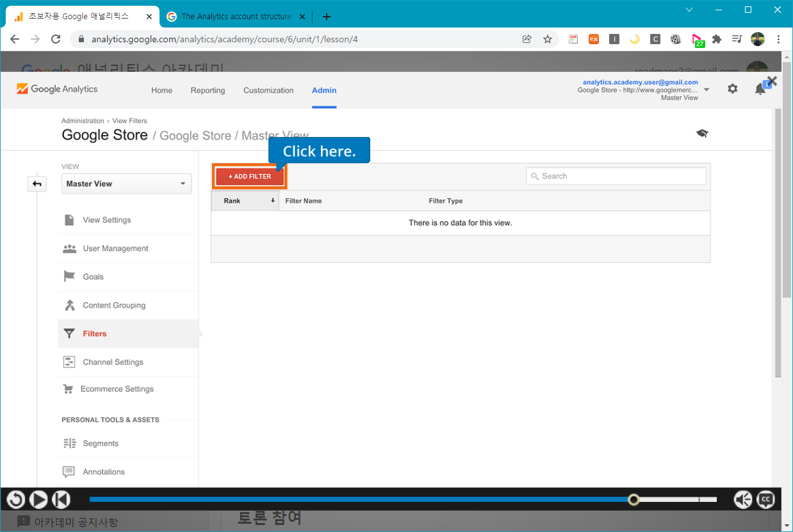The width and height of the screenshot is (793, 532).
Task: Click the Filter Name column header
Action: (x=304, y=201)
